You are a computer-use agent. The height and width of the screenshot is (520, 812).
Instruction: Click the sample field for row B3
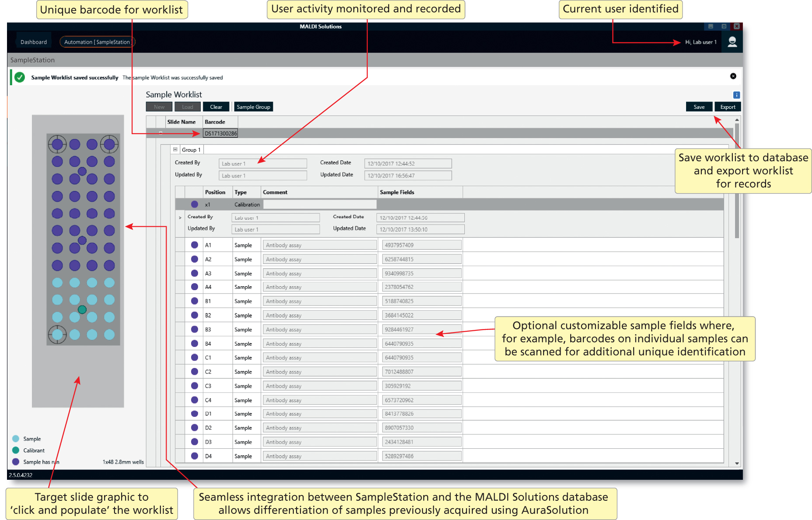pyautogui.click(x=422, y=329)
